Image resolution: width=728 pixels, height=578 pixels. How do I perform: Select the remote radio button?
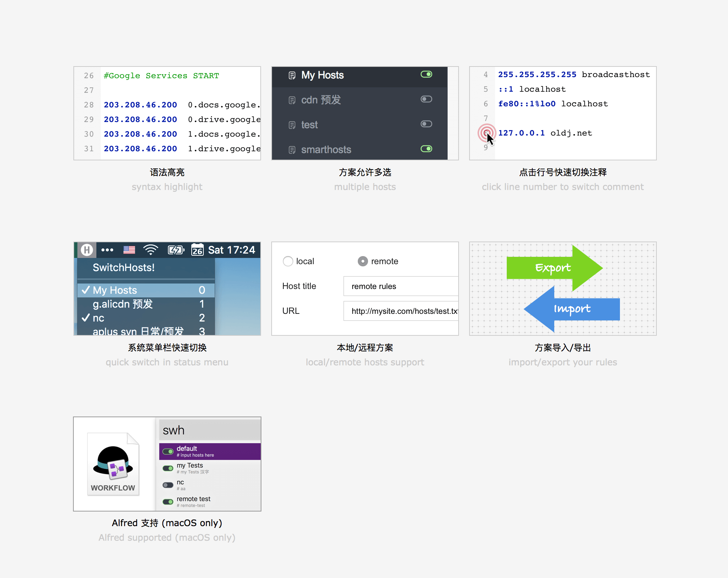coord(363,261)
